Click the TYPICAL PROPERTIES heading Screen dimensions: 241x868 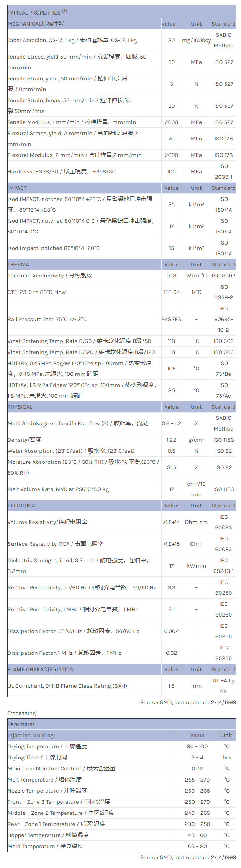click(x=34, y=13)
